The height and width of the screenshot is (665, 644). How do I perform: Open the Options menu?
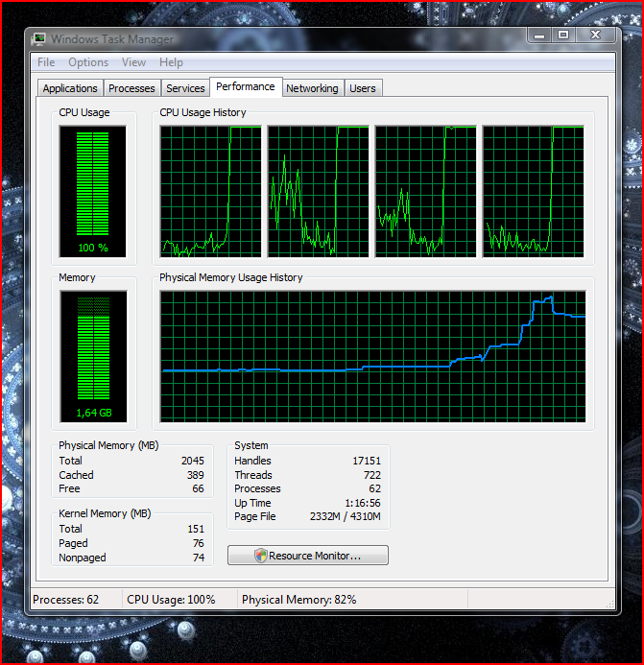coord(88,62)
